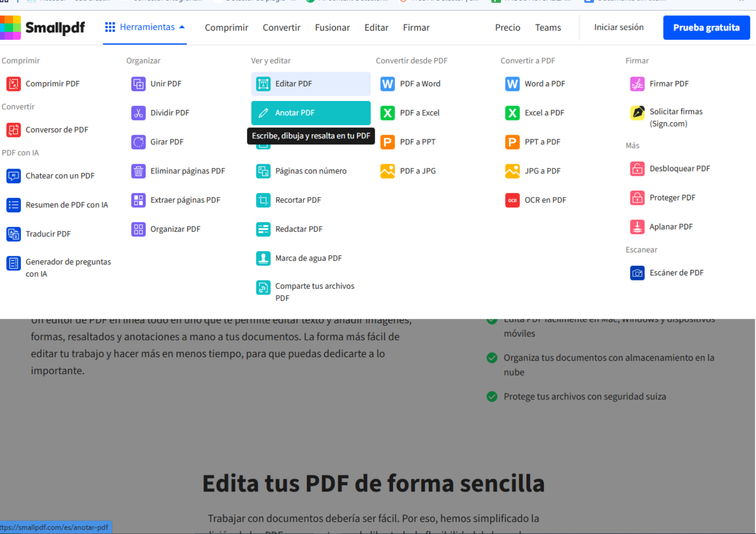Open the Conversor de PDF icon
The width and height of the screenshot is (756, 534).
pos(14,130)
